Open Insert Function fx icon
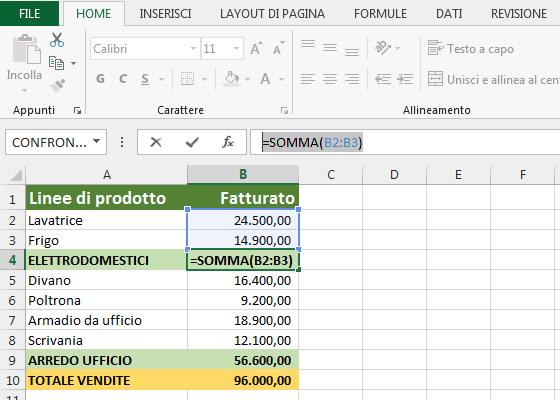Image resolution: width=560 pixels, height=400 pixels. (228, 142)
